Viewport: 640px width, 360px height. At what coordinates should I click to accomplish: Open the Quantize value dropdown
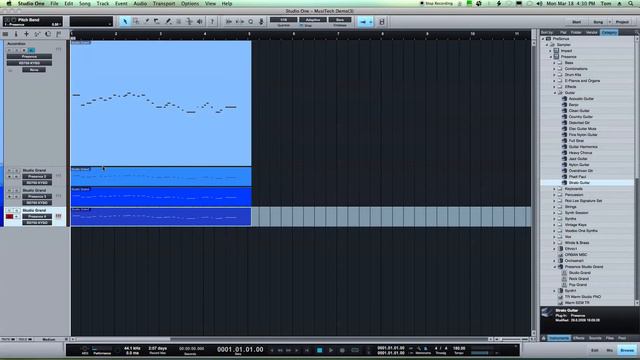(x=283, y=20)
